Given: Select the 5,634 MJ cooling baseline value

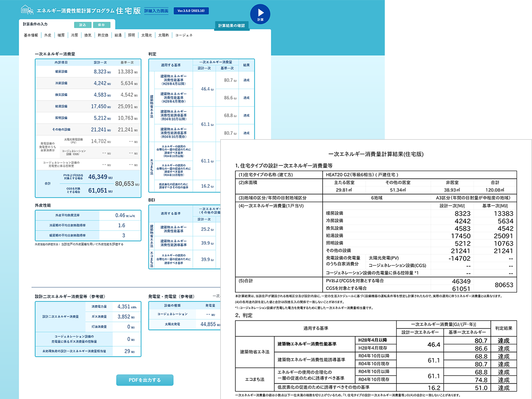Looking at the screenshot, I should [129, 83].
